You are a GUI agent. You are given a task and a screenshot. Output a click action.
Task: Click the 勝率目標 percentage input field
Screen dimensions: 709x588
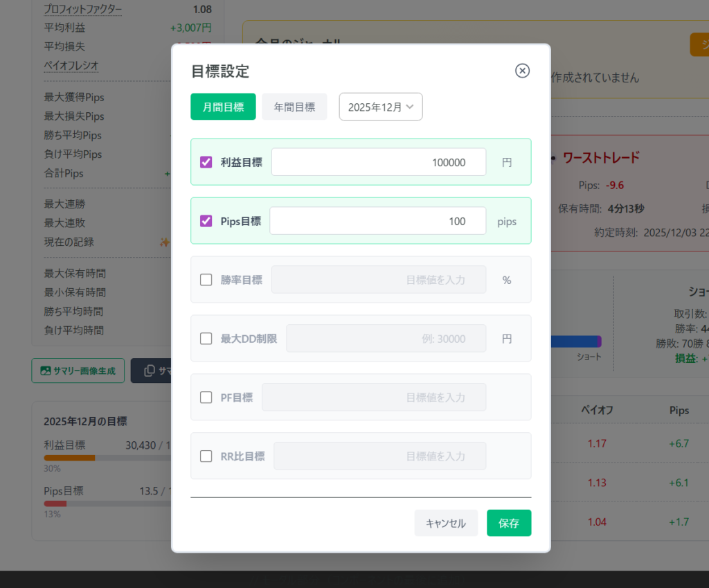(378, 280)
